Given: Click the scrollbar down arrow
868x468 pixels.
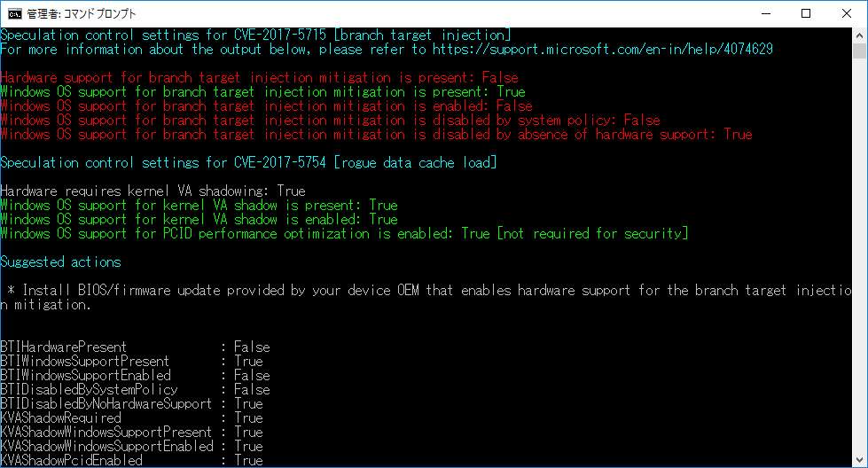Looking at the screenshot, I should click(859, 459).
